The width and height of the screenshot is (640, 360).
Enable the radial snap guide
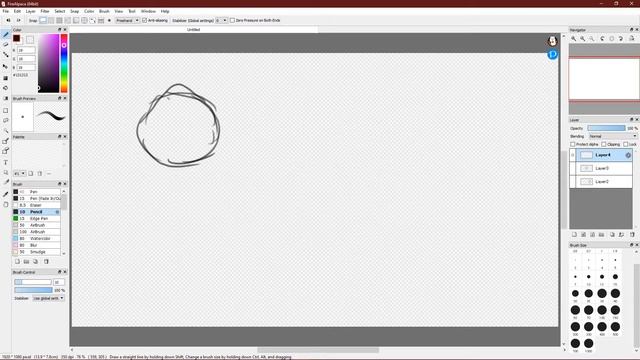point(76,20)
